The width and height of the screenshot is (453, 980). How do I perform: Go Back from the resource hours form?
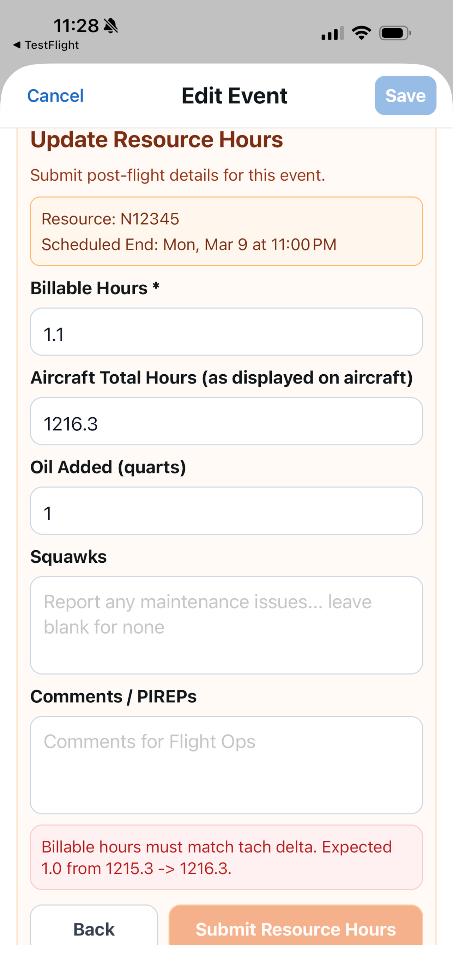click(93, 929)
